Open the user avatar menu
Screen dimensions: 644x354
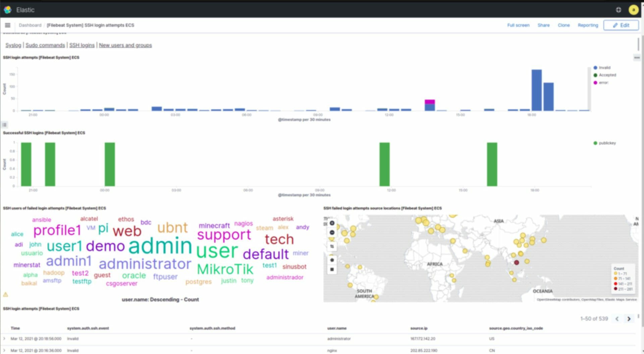633,10
